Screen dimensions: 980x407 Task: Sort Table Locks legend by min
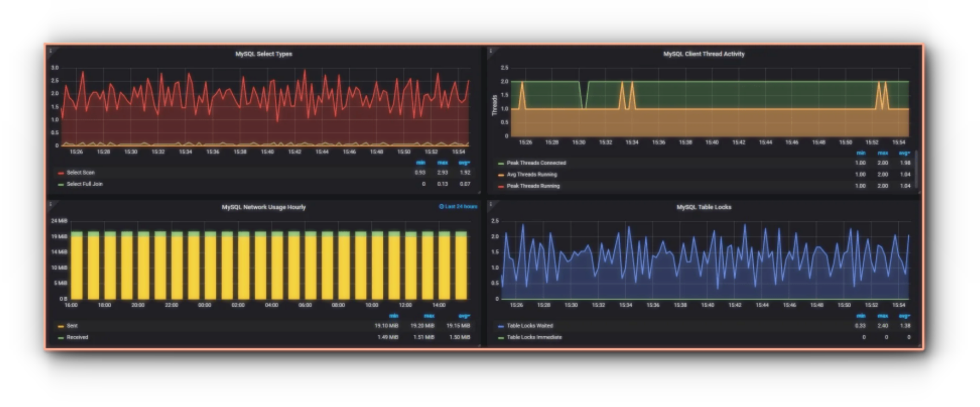pyautogui.click(x=861, y=316)
